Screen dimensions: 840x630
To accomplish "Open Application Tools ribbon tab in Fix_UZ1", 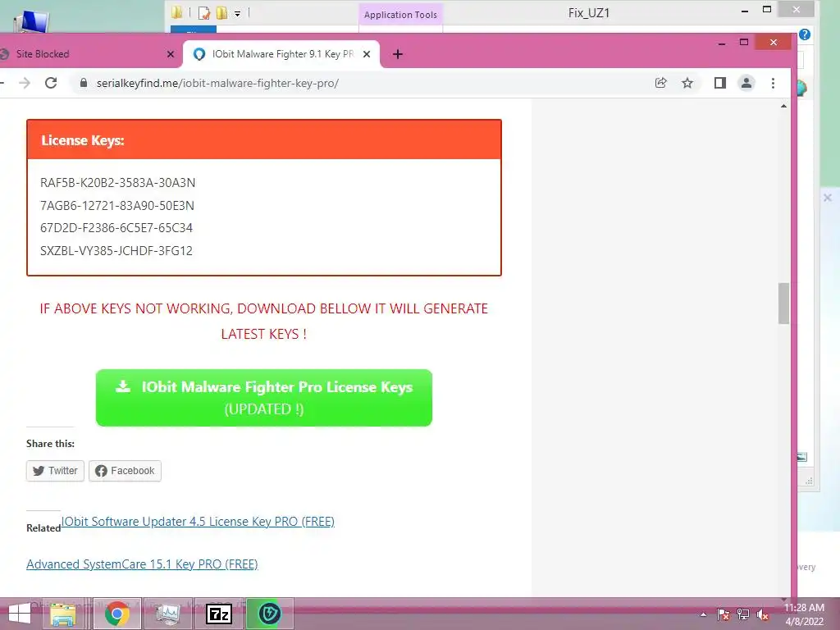I will point(400,15).
